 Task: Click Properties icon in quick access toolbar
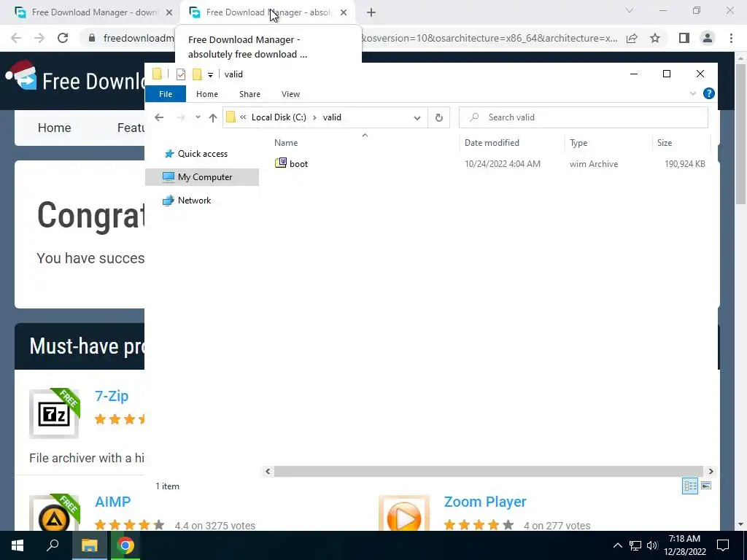(181, 74)
